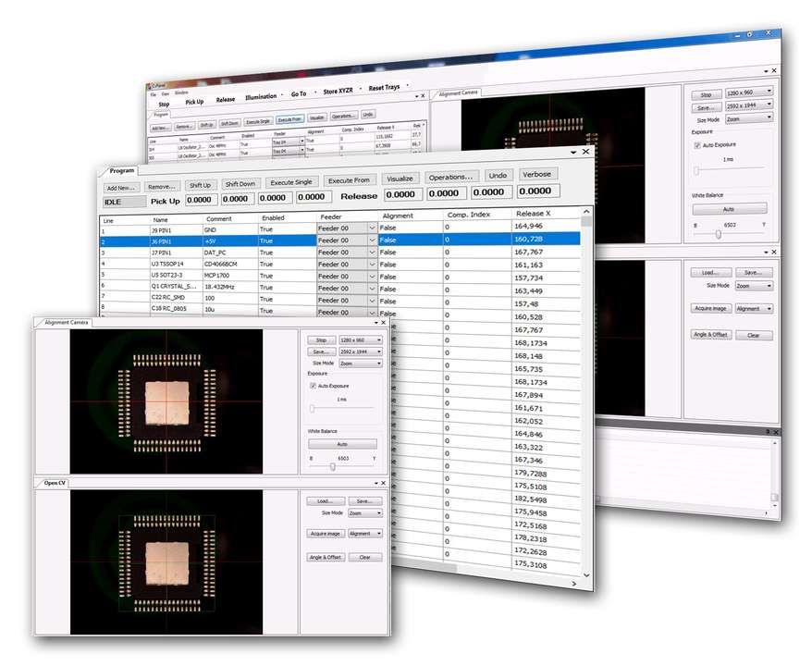Click the exposure slider in the front camera panel

click(x=341, y=409)
